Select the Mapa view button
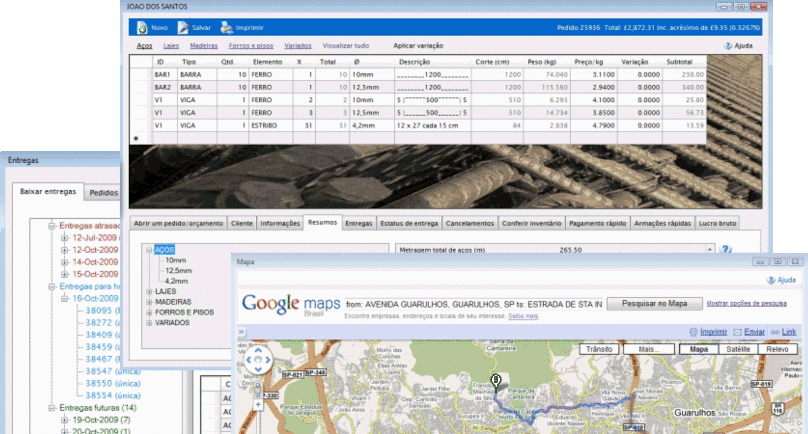 [698, 349]
